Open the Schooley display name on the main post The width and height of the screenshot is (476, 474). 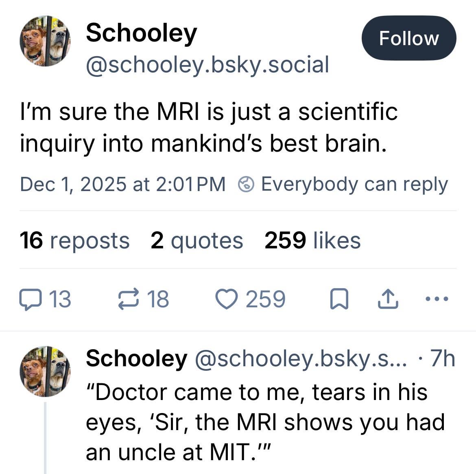coord(141,33)
